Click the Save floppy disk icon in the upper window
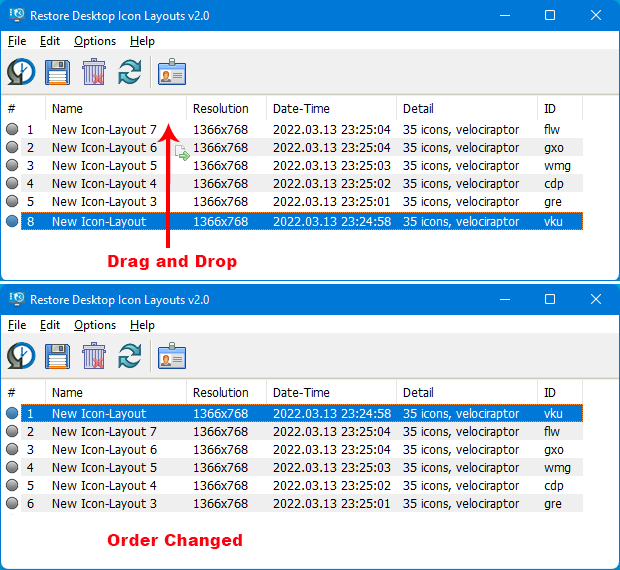Screen dimensions: 620x570 [57, 73]
